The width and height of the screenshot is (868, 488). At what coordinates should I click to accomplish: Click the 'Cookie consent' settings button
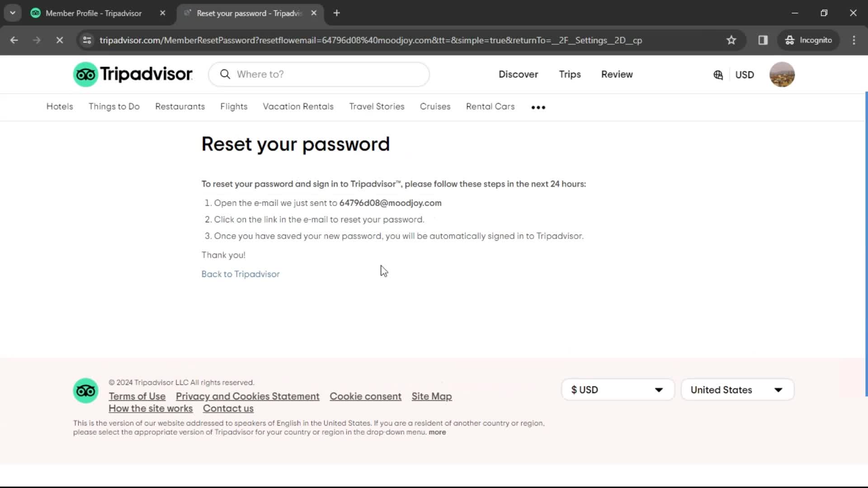point(365,396)
